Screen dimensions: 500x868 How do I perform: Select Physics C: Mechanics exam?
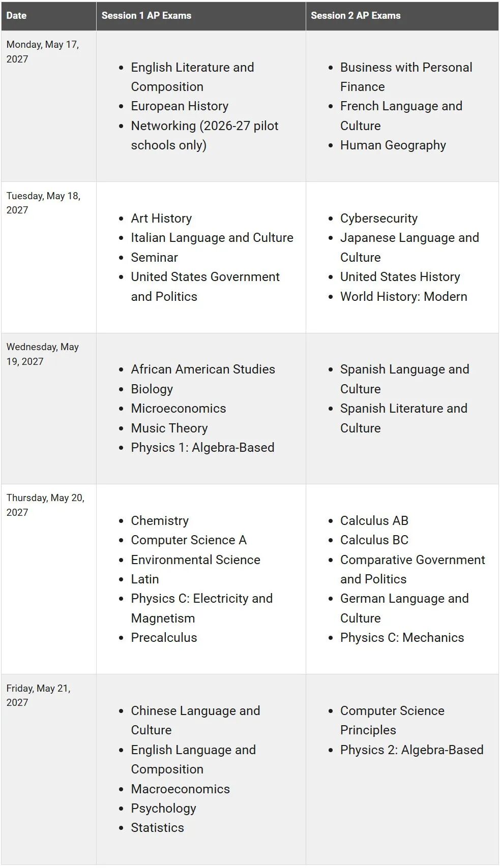(402, 637)
